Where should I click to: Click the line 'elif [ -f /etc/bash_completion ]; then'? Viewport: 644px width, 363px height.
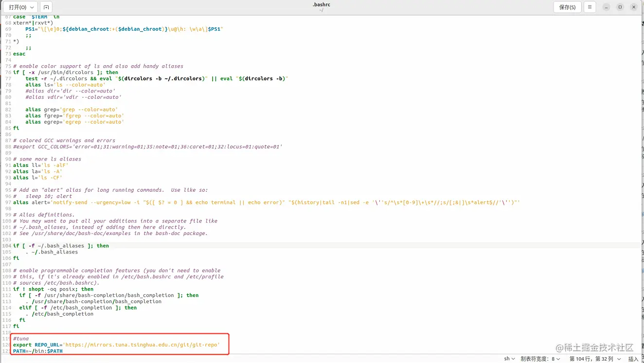click(78, 308)
